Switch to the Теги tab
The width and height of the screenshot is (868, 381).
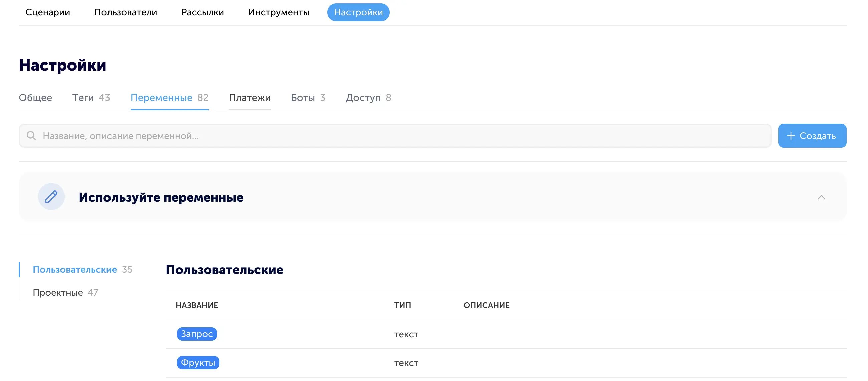91,98
